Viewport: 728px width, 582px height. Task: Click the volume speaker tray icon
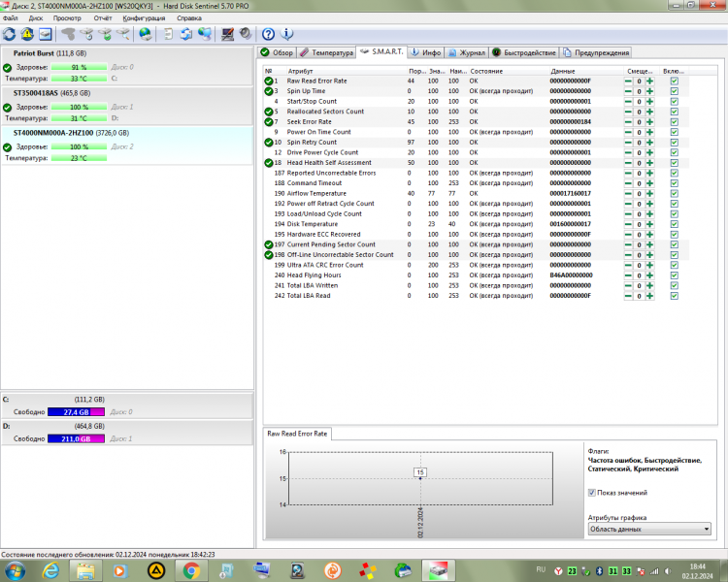(668, 571)
